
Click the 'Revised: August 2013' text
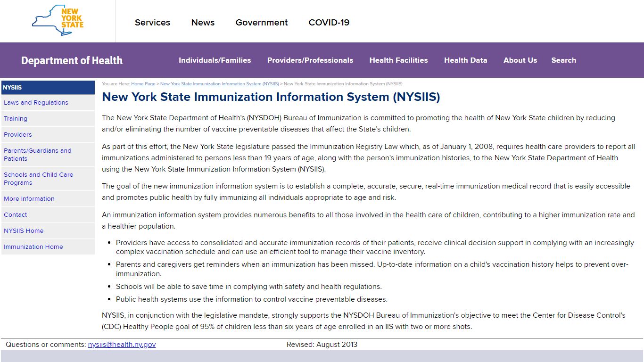coord(322,345)
